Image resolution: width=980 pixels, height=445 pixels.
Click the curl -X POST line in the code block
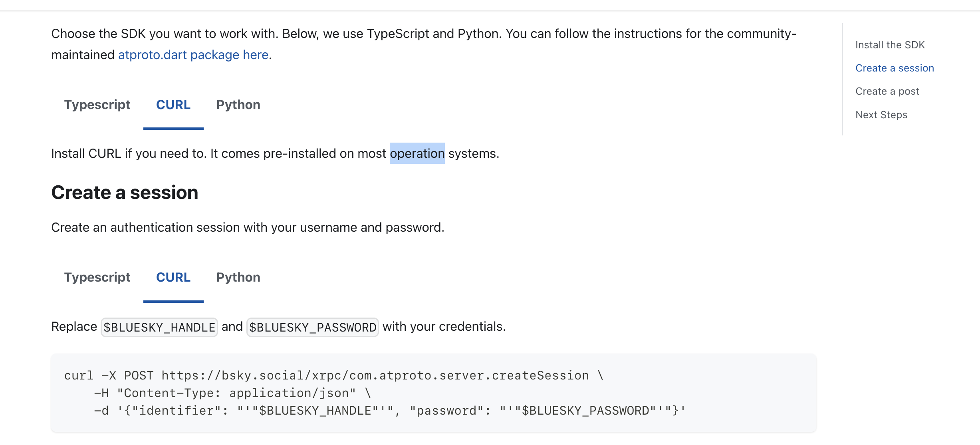[x=333, y=375]
